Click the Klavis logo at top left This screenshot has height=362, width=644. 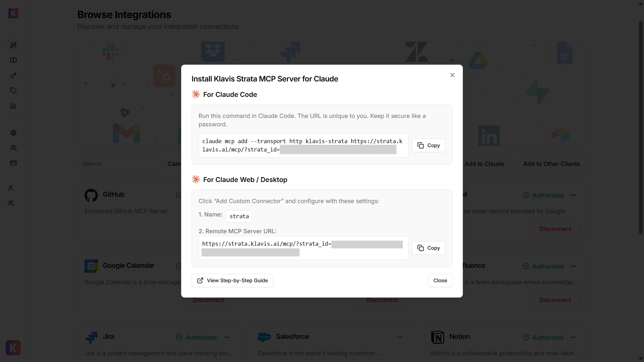13,13
